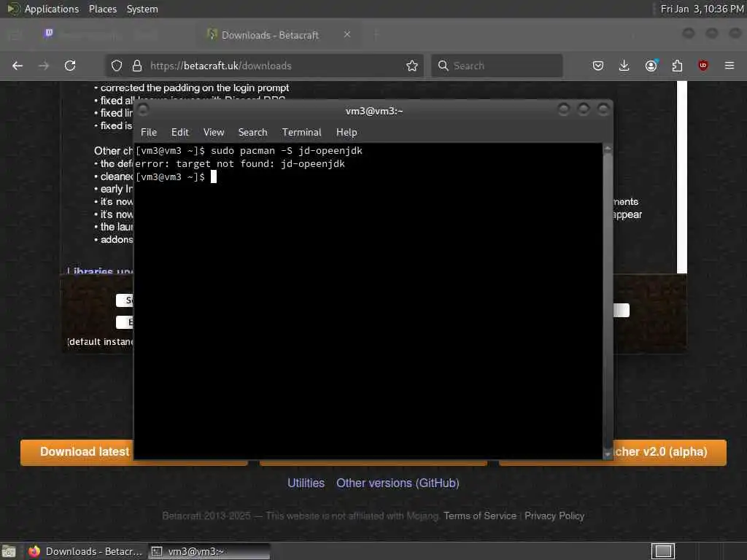Open the Applications menu

[52, 9]
